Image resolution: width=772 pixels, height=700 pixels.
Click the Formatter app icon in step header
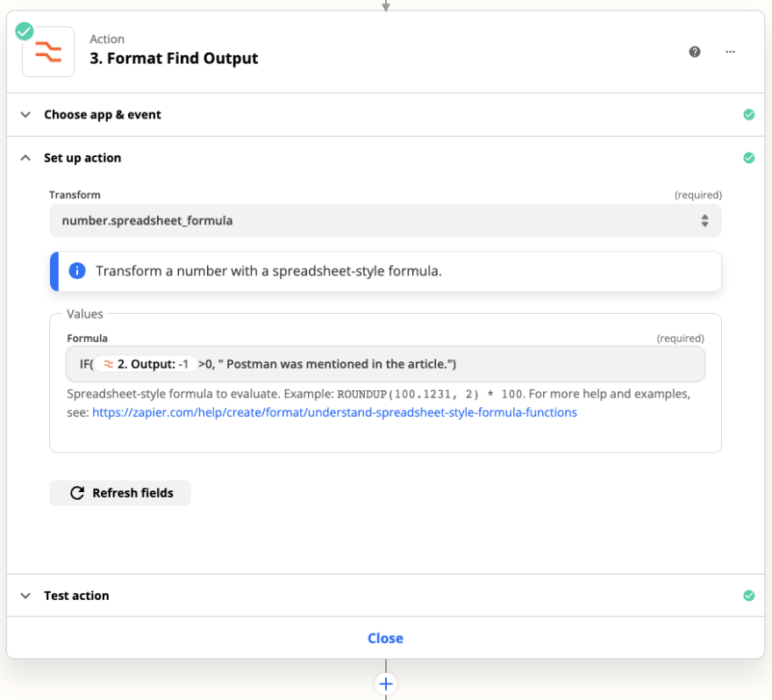pos(48,52)
